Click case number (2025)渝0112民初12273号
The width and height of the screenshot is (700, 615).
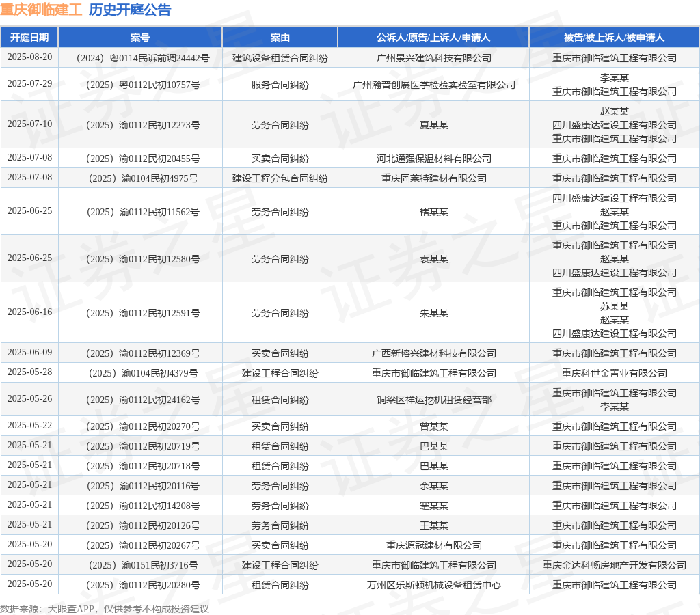click(x=140, y=125)
